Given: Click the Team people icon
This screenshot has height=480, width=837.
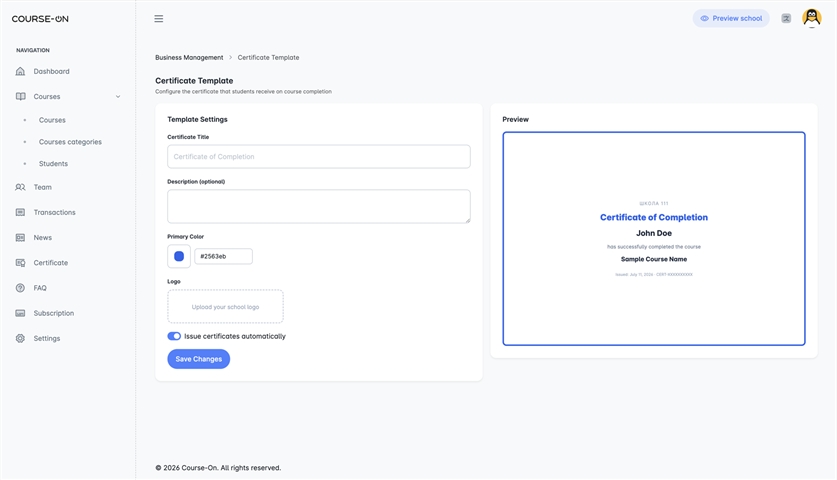Looking at the screenshot, I should [x=20, y=187].
